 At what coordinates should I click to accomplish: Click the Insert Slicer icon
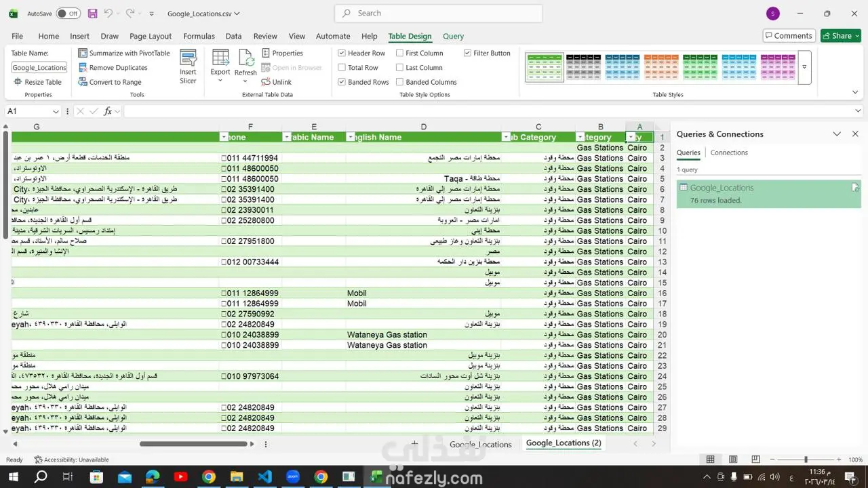click(x=188, y=58)
